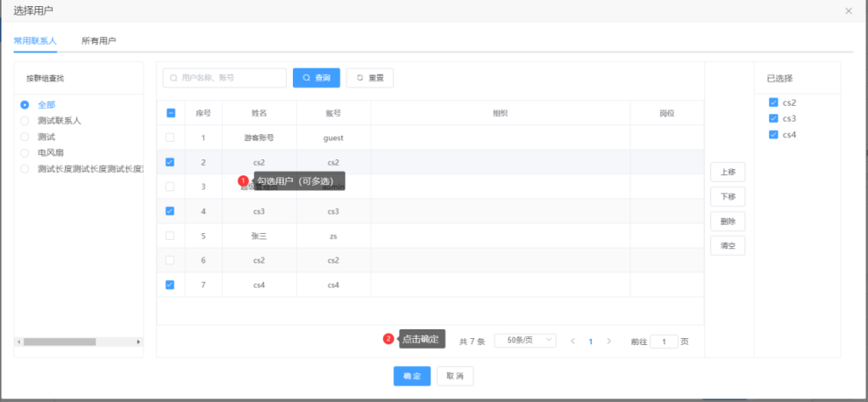This screenshot has height=402, width=868.
Task: Go to next page arrow in pagination
Action: point(609,341)
